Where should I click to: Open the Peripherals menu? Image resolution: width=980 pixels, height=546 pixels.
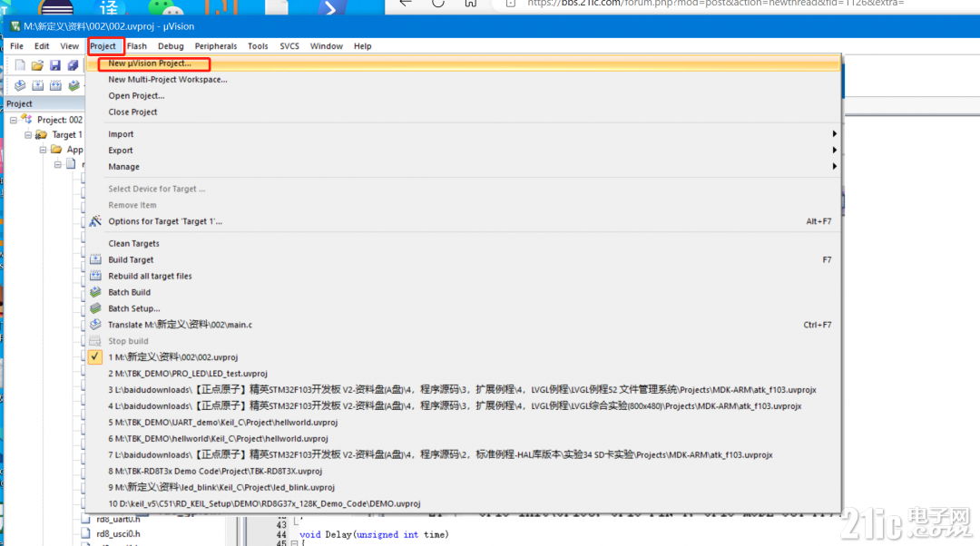click(216, 46)
